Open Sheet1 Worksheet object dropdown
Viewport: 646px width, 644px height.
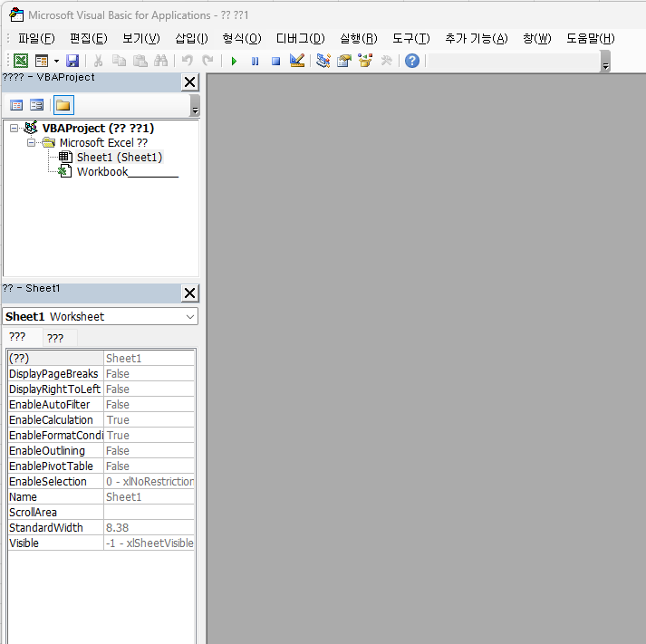[190, 317]
